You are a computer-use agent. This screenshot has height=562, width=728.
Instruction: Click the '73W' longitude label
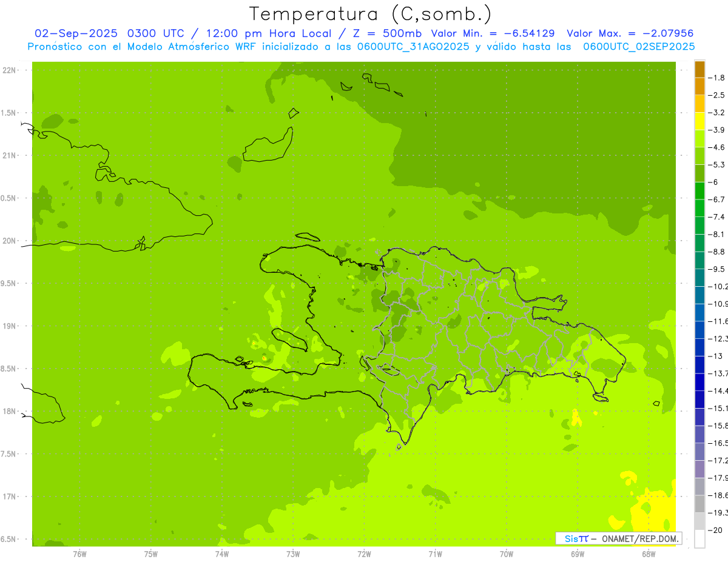point(293,554)
